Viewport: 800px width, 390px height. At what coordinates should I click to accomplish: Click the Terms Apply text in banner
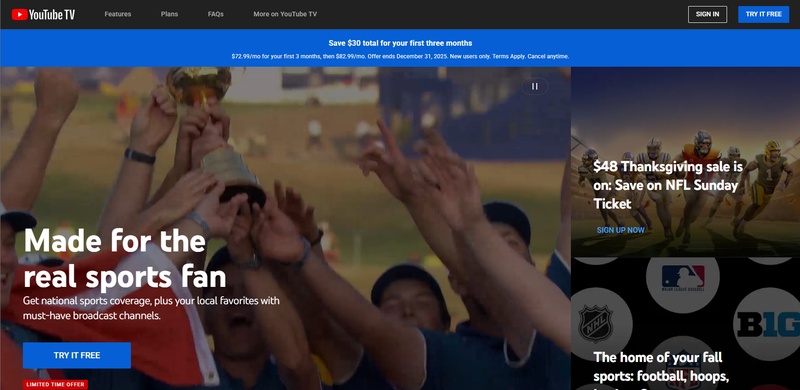pyautogui.click(x=508, y=56)
